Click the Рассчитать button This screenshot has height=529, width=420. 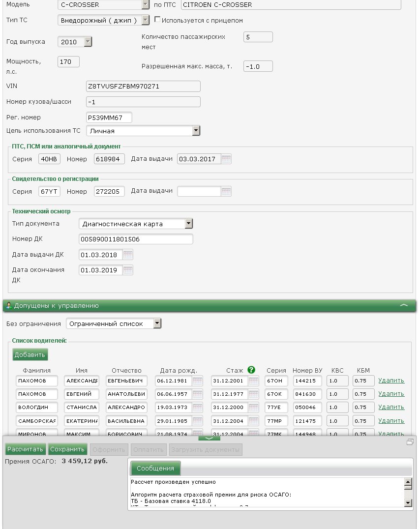pos(26,449)
